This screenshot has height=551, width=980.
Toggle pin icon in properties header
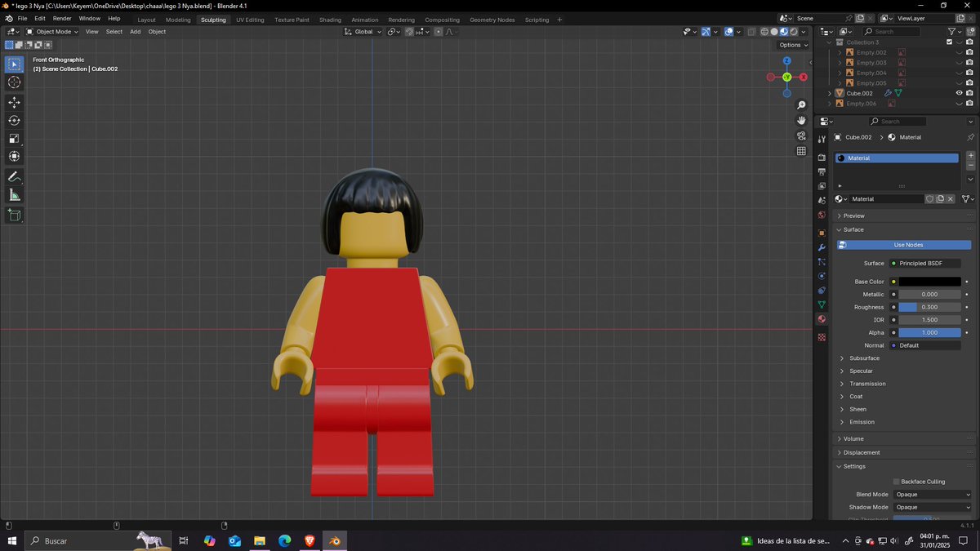[x=970, y=137]
